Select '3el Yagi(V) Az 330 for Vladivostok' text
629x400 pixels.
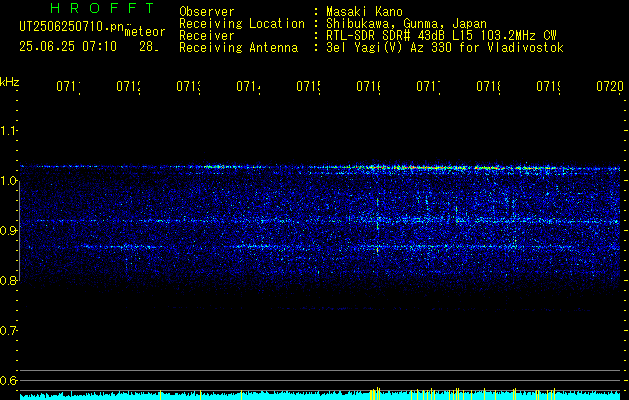pos(445,48)
